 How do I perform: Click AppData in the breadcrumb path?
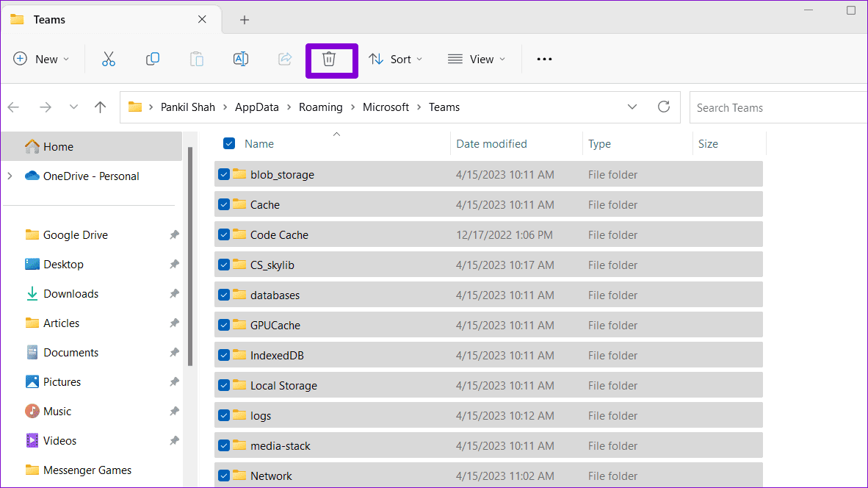click(257, 107)
